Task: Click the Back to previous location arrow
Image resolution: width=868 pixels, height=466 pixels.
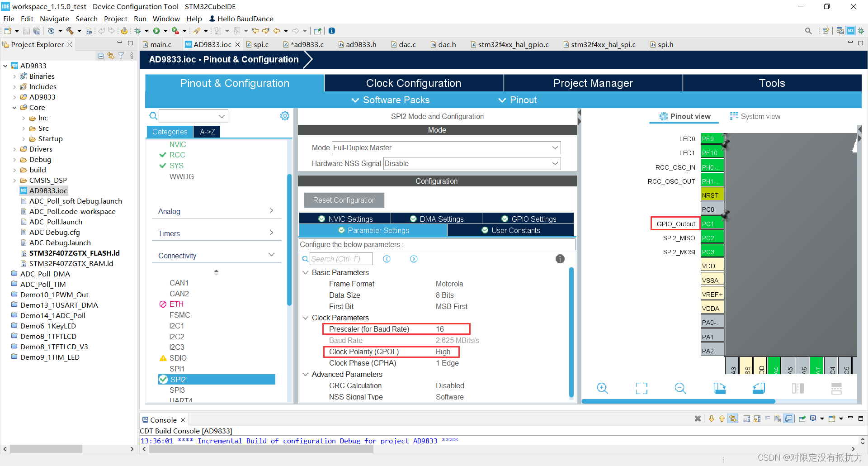Action: coord(277,31)
